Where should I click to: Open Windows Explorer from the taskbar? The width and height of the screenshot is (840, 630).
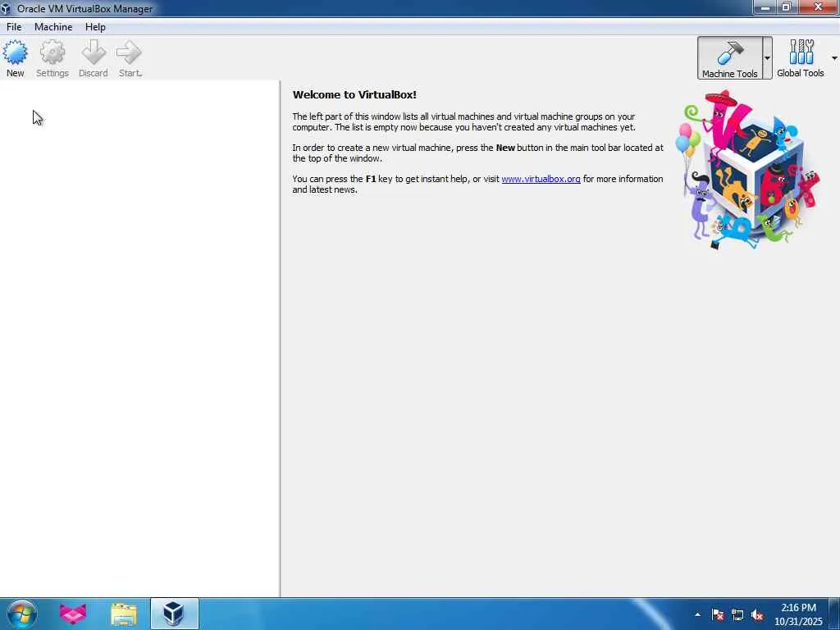pyautogui.click(x=124, y=614)
